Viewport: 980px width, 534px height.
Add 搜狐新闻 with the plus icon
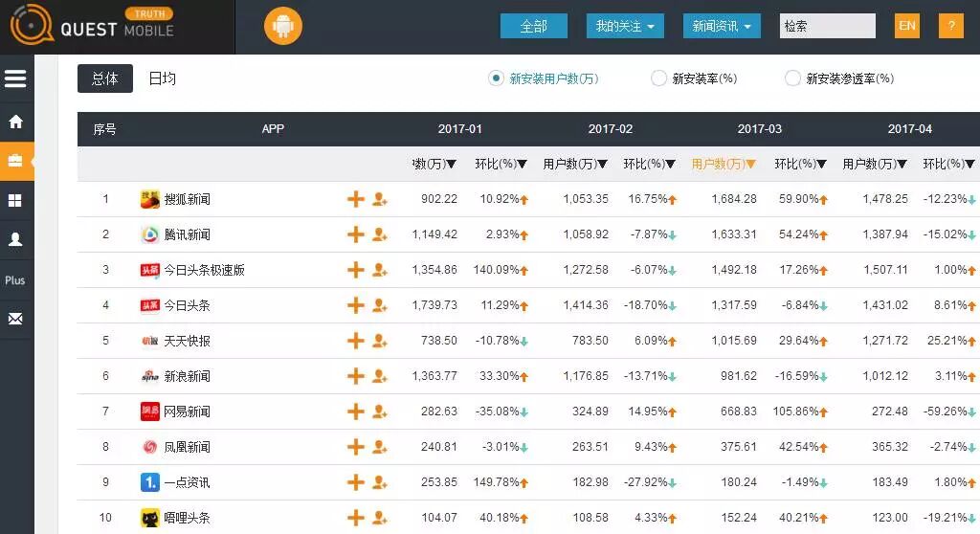[356, 199]
